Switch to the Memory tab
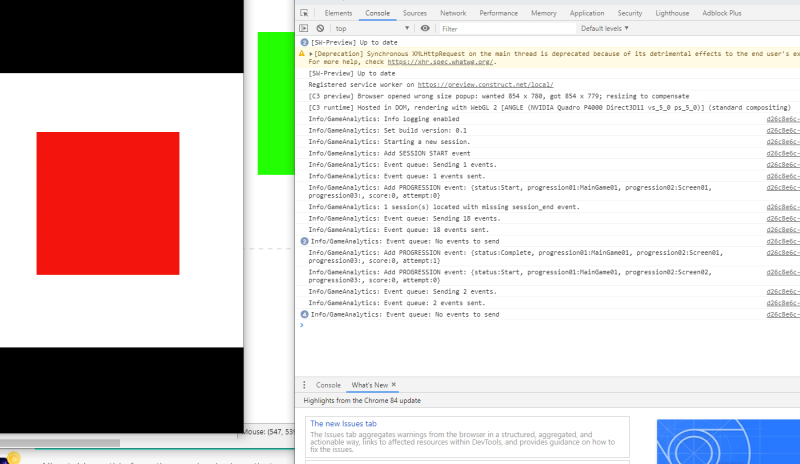The height and width of the screenshot is (464, 800). point(544,13)
